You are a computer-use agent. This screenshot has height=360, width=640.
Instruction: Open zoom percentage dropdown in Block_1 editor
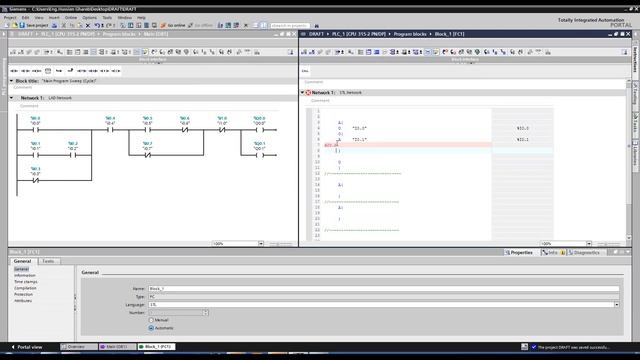(x=589, y=244)
